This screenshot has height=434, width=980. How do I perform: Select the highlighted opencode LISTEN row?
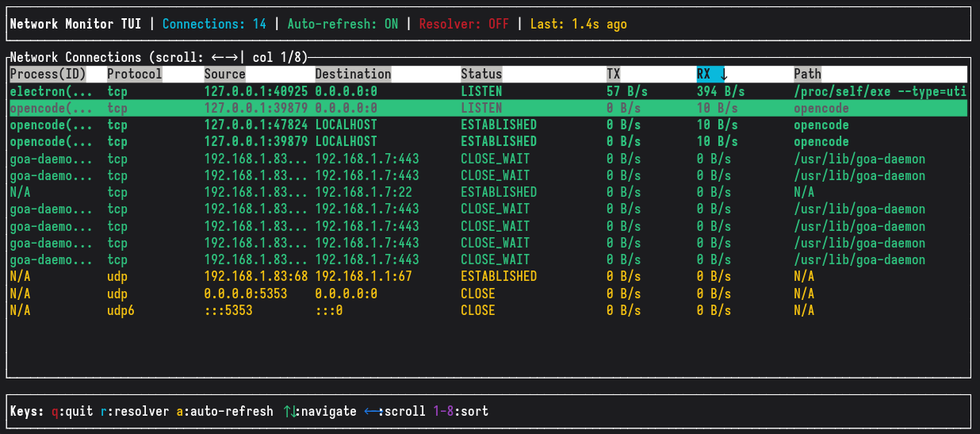coord(488,108)
